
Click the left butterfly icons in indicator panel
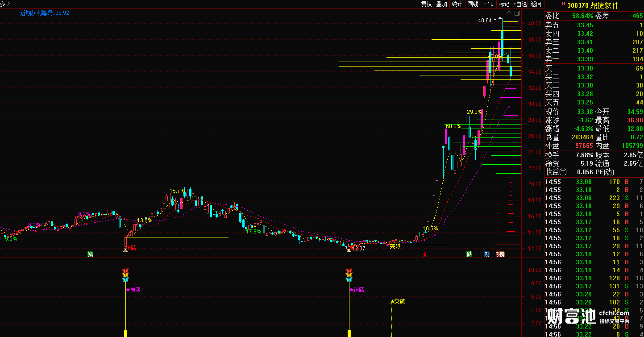tap(125, 275)
